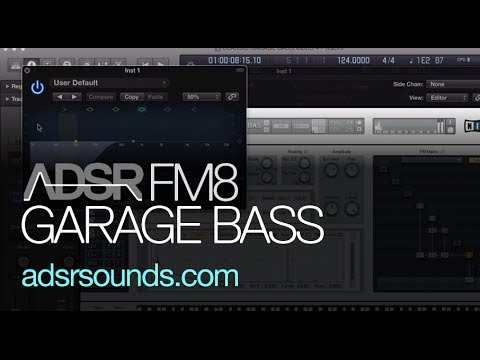Open the View Editor dropdown
The image size is (480, 360).
coord(447,98)
